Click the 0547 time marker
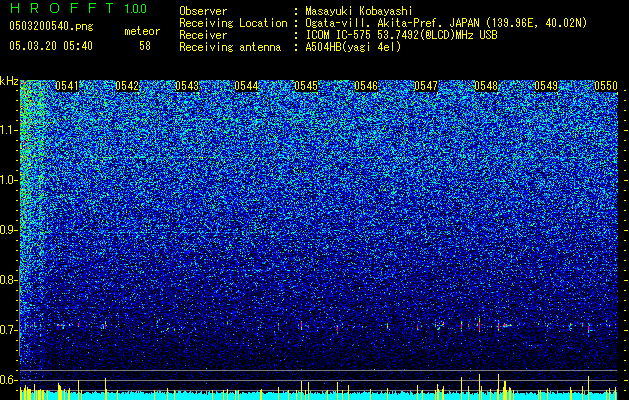Image resolution: width=629 pixels, height=400 pixels. point(426,86)
